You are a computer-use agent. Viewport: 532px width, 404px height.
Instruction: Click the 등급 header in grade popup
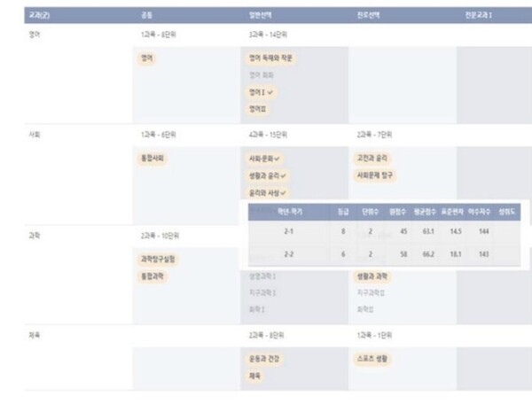[x=343, y=212]
